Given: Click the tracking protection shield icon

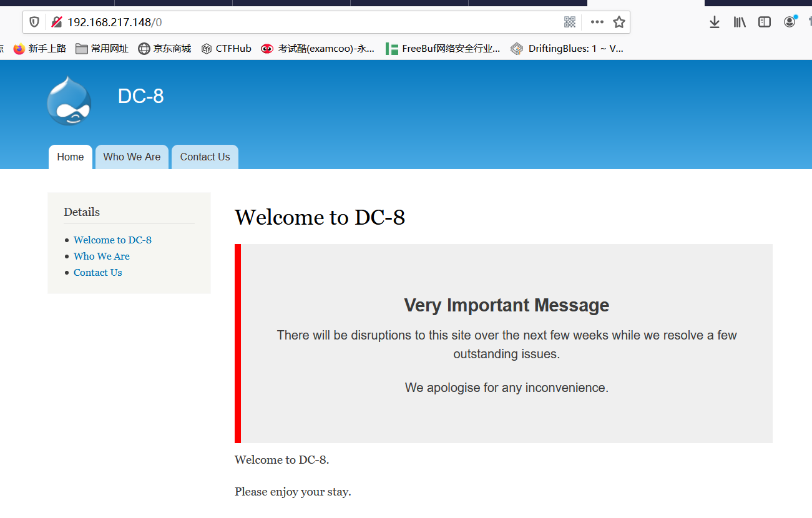Looking at the screenshot, I should pos(34,22).
